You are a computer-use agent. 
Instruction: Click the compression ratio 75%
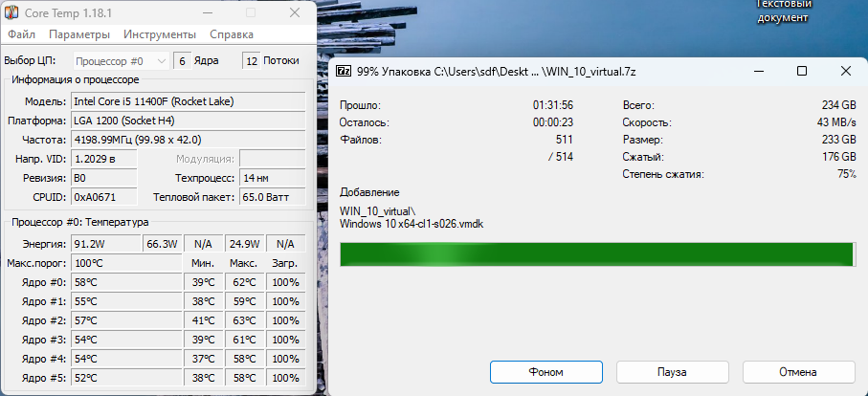[x=847, y=174]
